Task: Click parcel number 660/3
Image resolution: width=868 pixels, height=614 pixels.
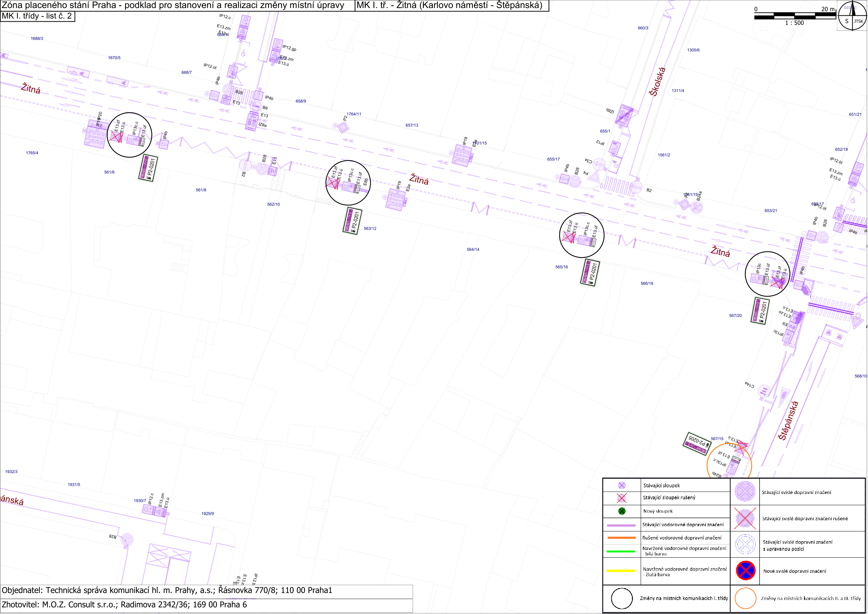Action: pyautogui.click(x=643, y=28)
